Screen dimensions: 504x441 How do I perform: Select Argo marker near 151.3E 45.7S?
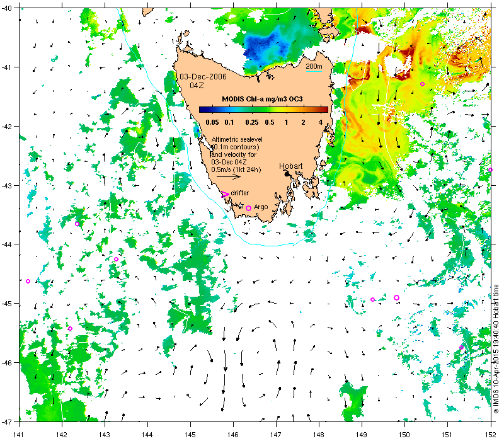pyautogui.click(x=462, y=347)
